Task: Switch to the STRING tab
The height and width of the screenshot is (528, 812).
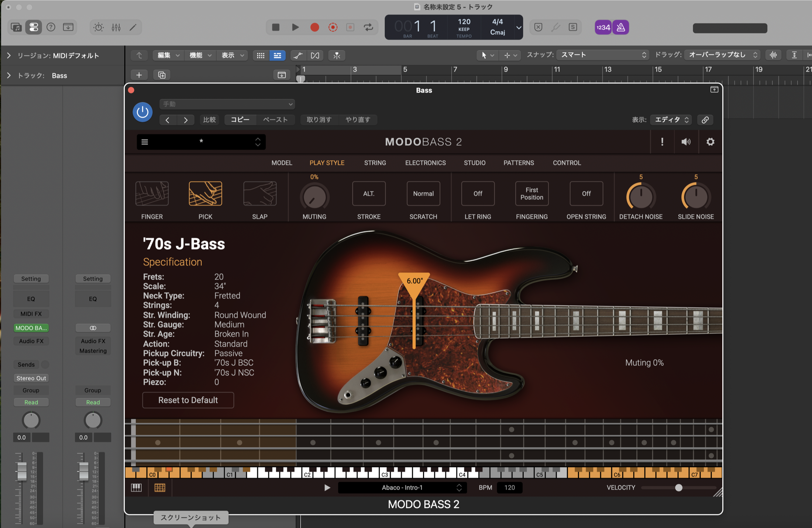Action: [375, 163]
